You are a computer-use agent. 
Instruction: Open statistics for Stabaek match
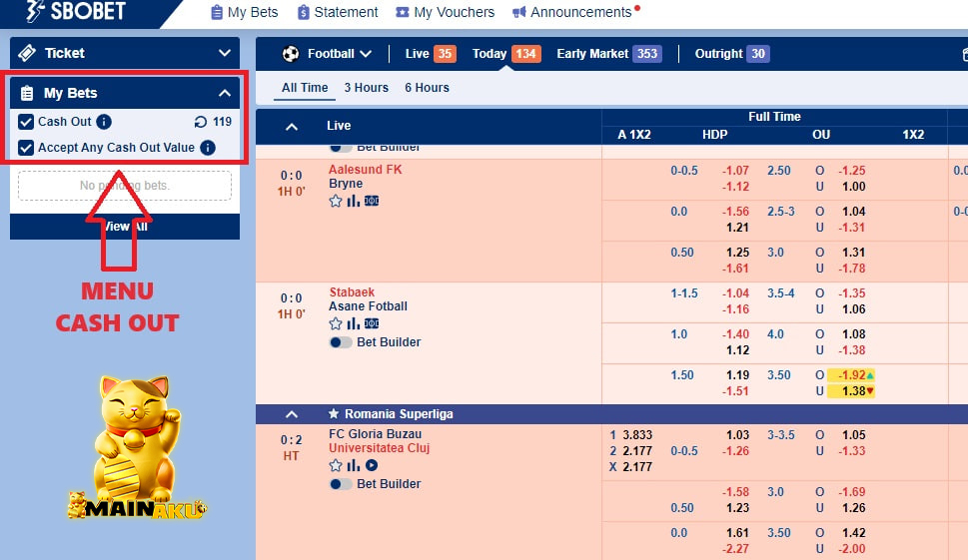pyautogui.click(x=353, y=323)
